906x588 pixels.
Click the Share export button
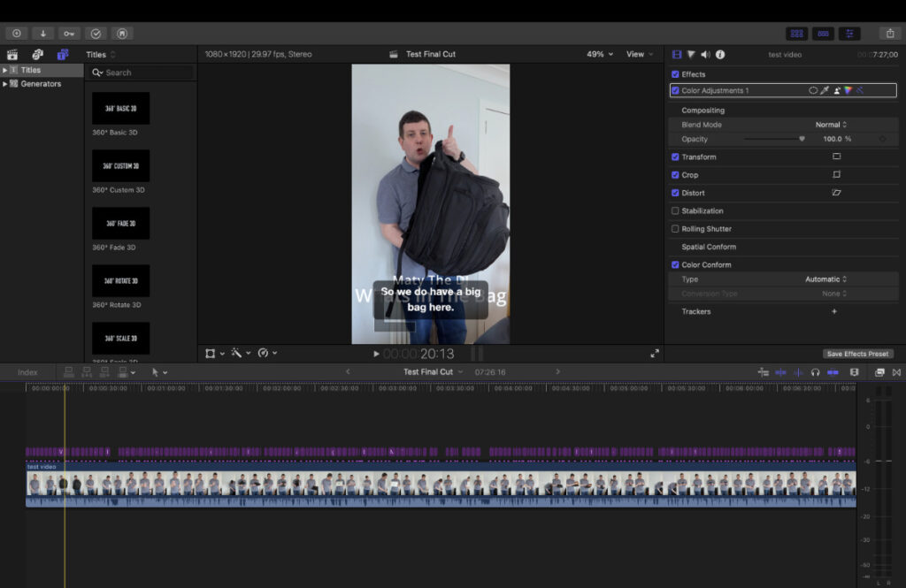[x=890, y=34]
